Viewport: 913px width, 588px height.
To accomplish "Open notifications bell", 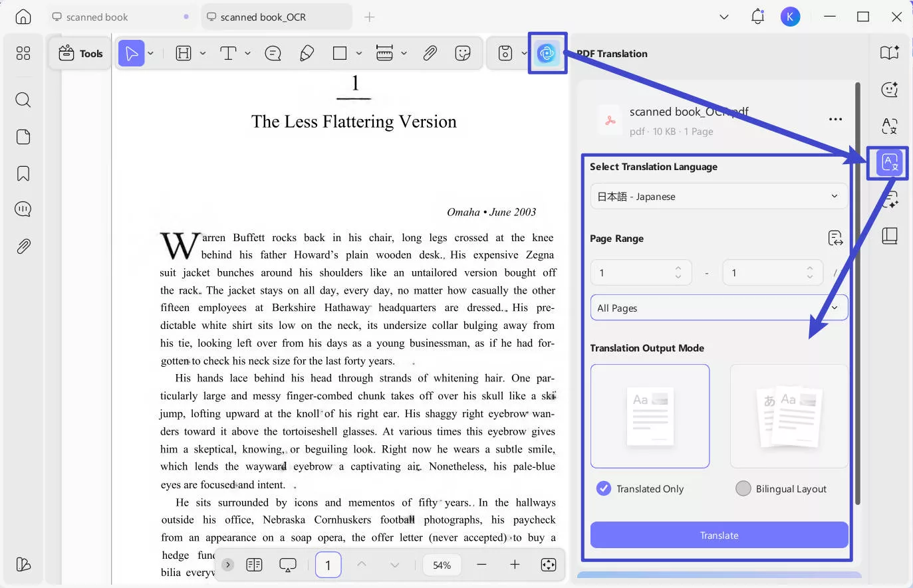I will pyautogui.click(x=757, y=17).
